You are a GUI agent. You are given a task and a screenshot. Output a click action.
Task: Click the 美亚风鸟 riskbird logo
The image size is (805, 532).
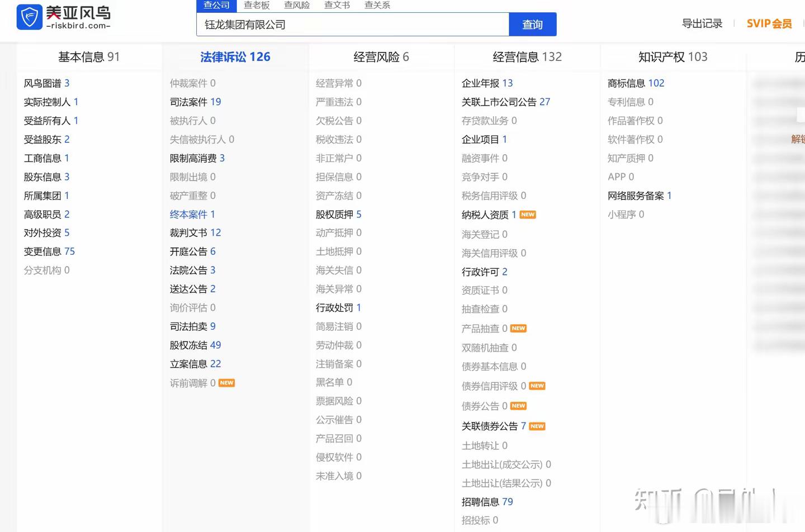pyautogui.click(x=64, y=17)
